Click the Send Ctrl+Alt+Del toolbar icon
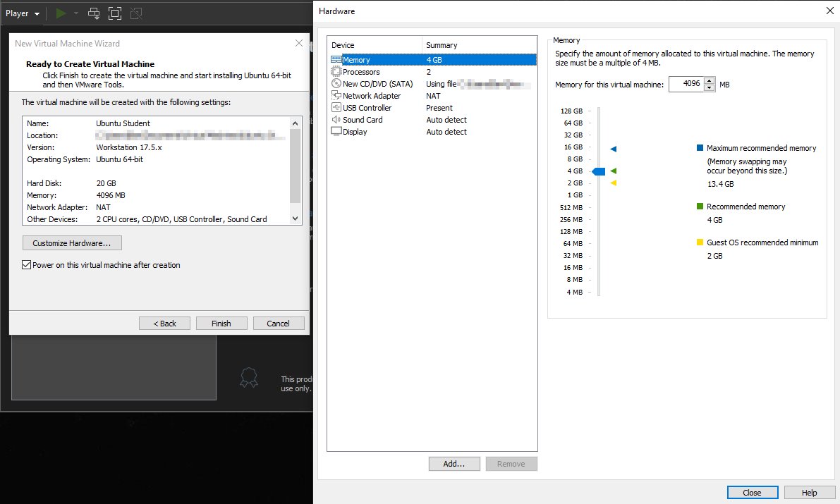 [94, 13]
